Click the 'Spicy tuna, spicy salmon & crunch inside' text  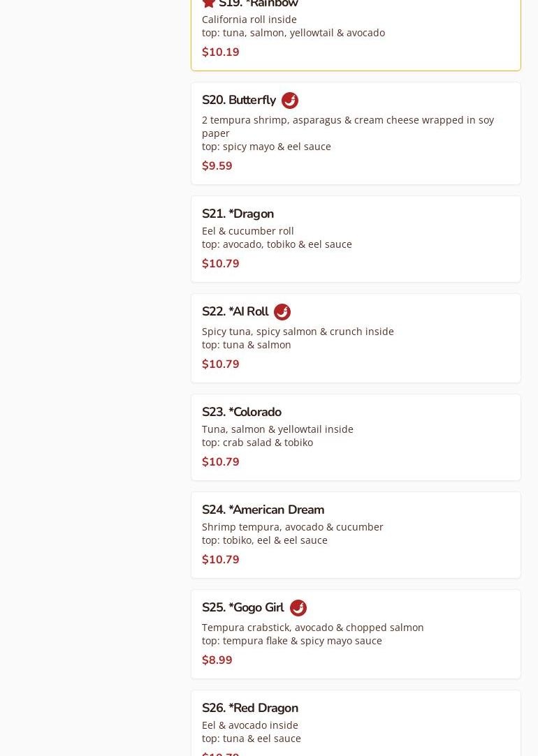click(298, 332)
